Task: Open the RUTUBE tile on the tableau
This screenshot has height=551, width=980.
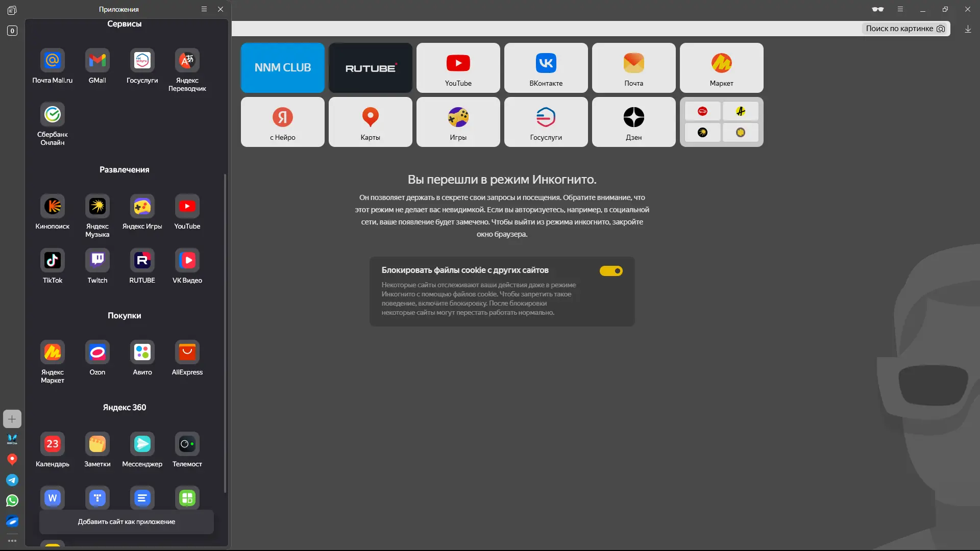Action: click(371, 68)
